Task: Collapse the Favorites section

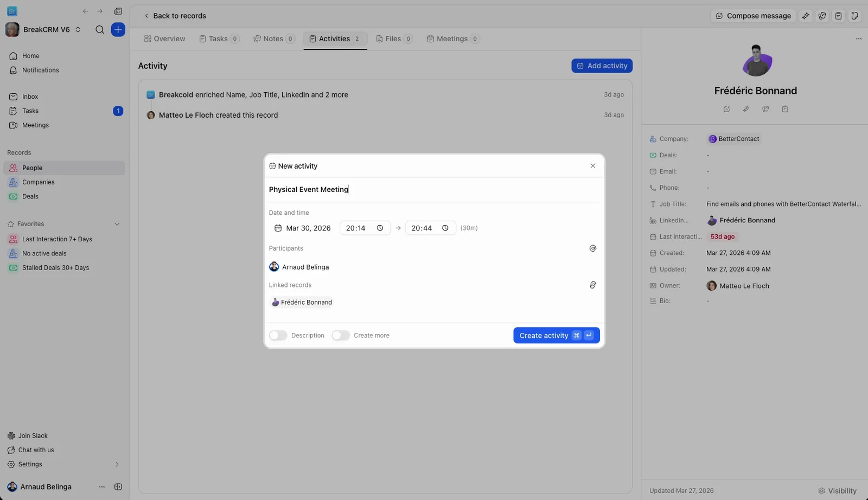Action: point(117,224)
